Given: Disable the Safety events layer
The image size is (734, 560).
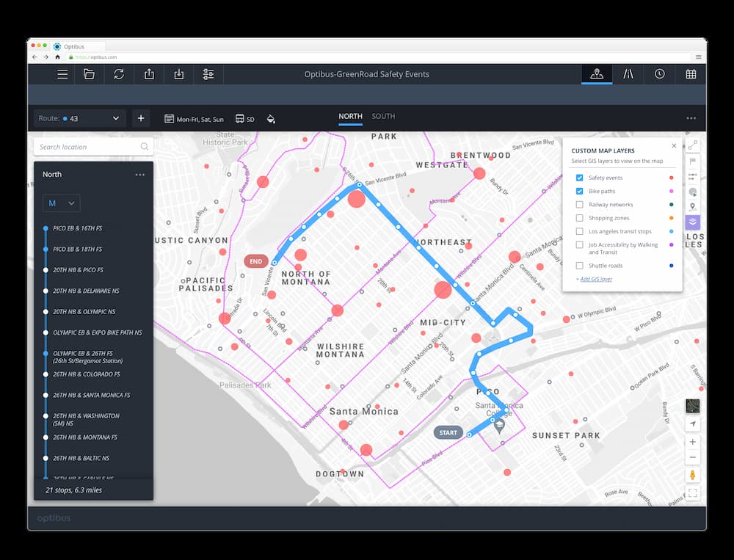Looking at the screenshot, I should pyautogui.click(x=579, y=177).
